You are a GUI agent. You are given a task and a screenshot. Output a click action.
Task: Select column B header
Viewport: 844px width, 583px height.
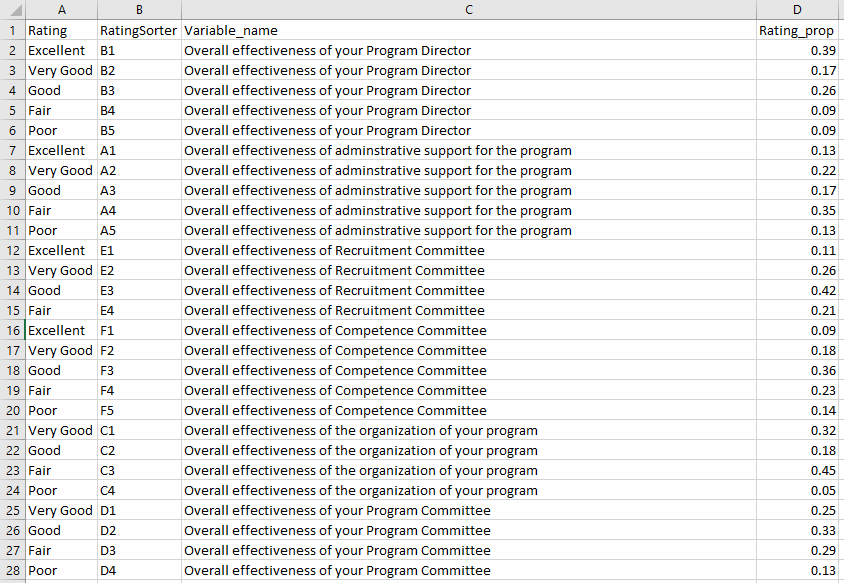[x=138, y=10]
